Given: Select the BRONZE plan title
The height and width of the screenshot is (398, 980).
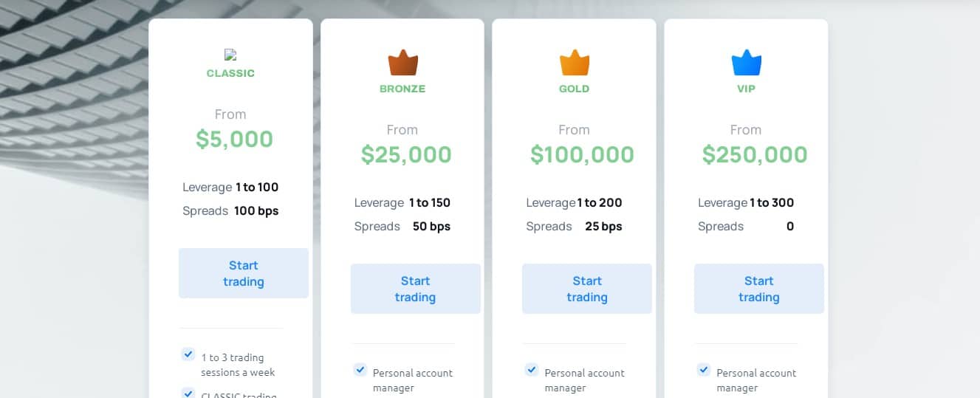Looking at the screenshot, I should click(402, 89).
